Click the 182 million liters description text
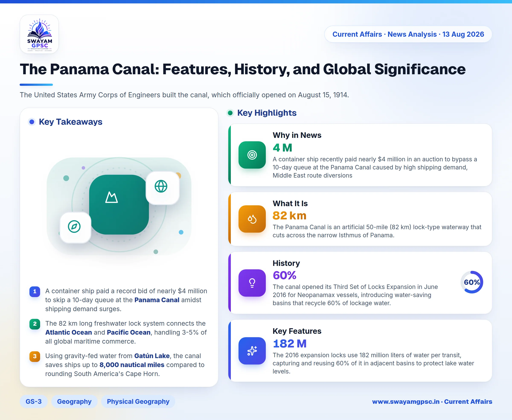 (x=373, y=363)
